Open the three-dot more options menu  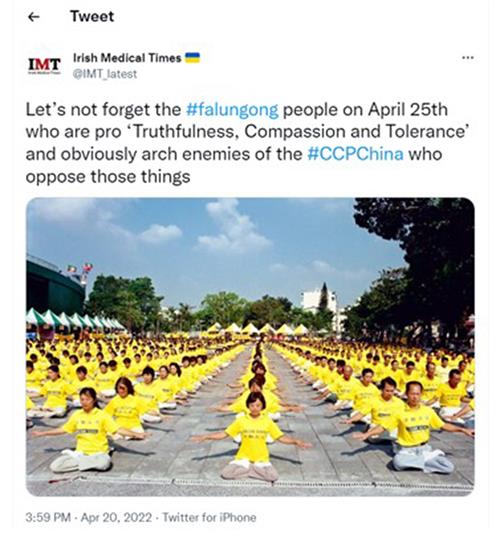467,58
